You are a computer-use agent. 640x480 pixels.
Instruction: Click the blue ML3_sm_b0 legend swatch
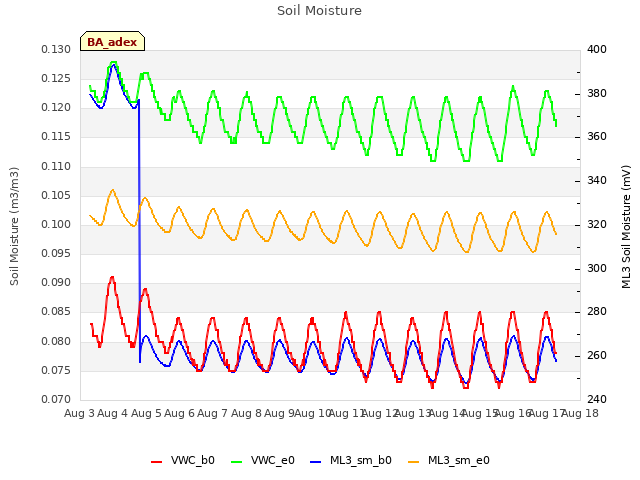pos(316,462)
